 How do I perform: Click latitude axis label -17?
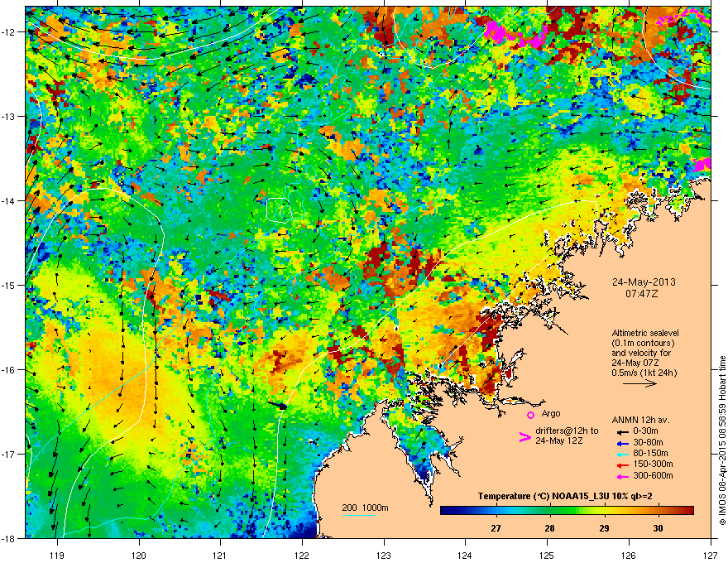pos(8,454)
